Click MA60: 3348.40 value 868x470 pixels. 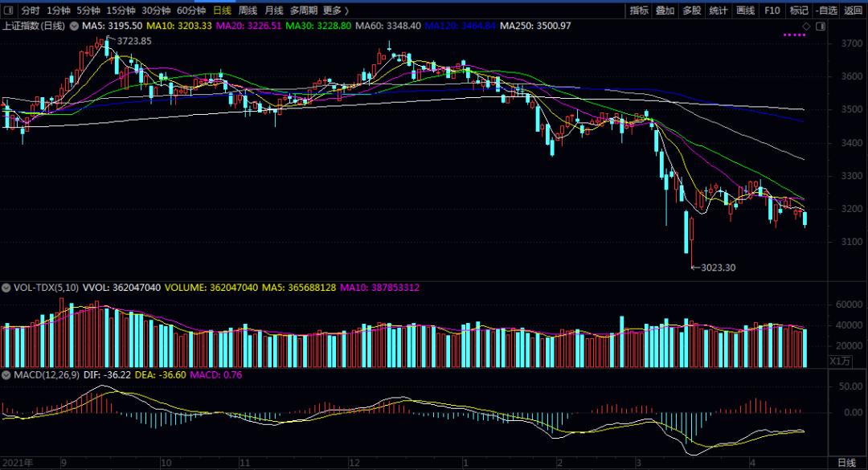pyautogui.click(x=388, y=26)
